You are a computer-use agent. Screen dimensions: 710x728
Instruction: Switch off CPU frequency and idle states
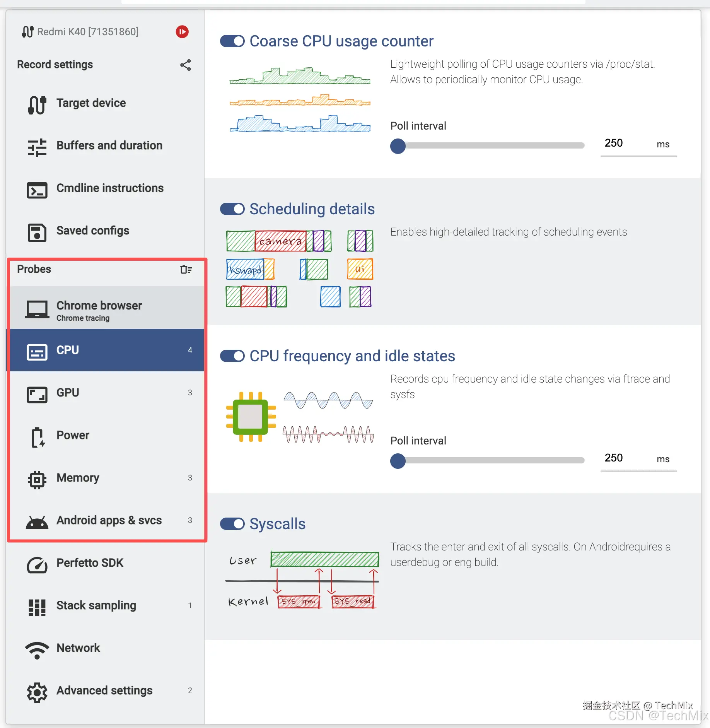(232, 356)
